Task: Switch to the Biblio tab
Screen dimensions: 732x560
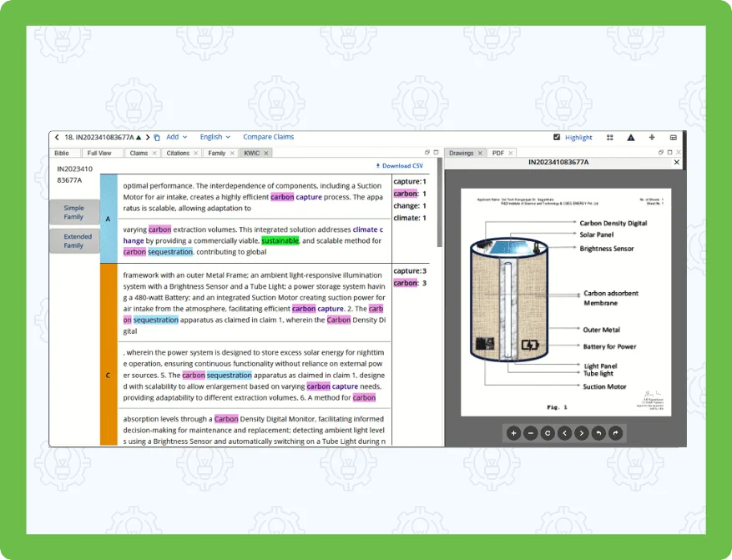Action: point(62,153)
